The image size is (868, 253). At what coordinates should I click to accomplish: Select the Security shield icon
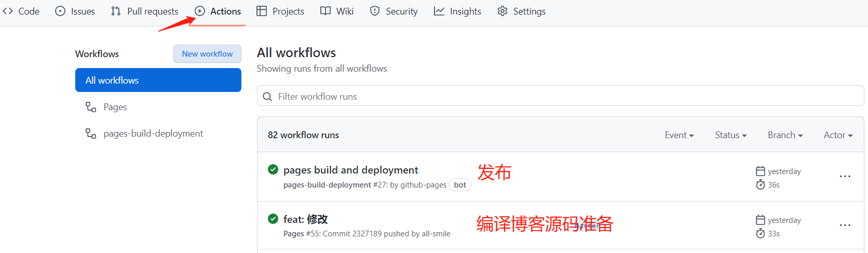(375, 11)
